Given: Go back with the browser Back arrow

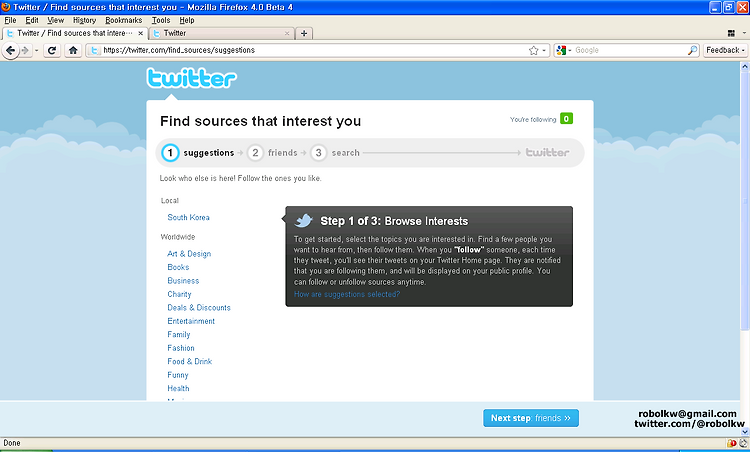Looking at the screenshot, I should pyautogui.click(x=10, y=50).
